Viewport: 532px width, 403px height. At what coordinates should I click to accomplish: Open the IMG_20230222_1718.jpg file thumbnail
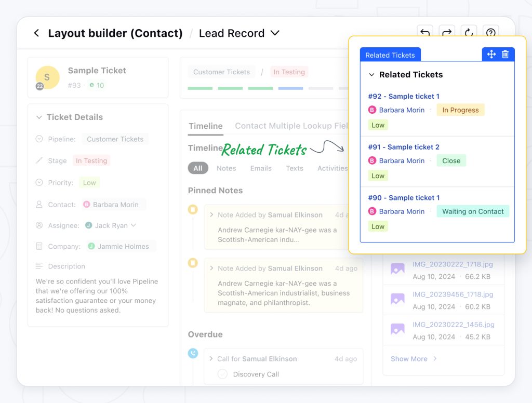click(x=397, y=269)
